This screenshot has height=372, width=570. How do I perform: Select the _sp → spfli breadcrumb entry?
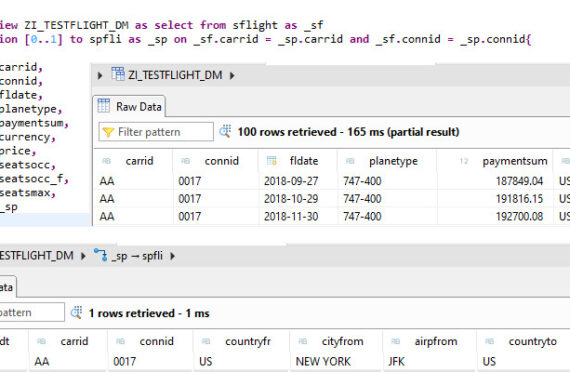pos(137,256)
